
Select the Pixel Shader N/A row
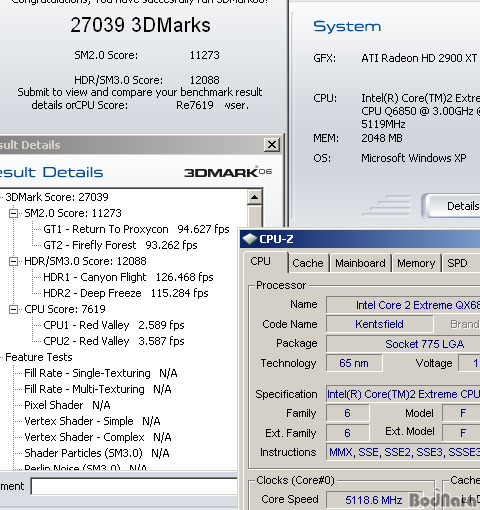pos(67,405)
